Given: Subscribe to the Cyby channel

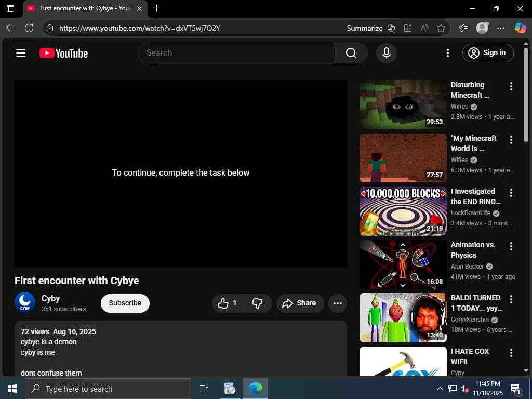Looking at the screenshot, I should click(x=125, y=303).
